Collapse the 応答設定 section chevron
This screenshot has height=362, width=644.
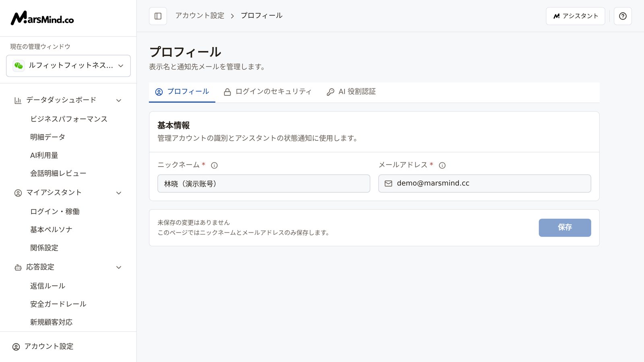point(119,267)
